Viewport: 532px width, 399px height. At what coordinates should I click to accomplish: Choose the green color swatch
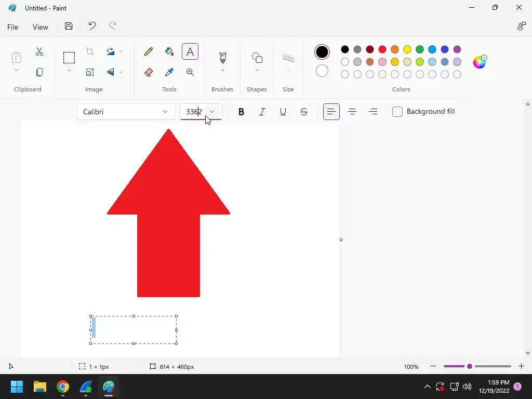pyautogui.click(x=420, y=49)
